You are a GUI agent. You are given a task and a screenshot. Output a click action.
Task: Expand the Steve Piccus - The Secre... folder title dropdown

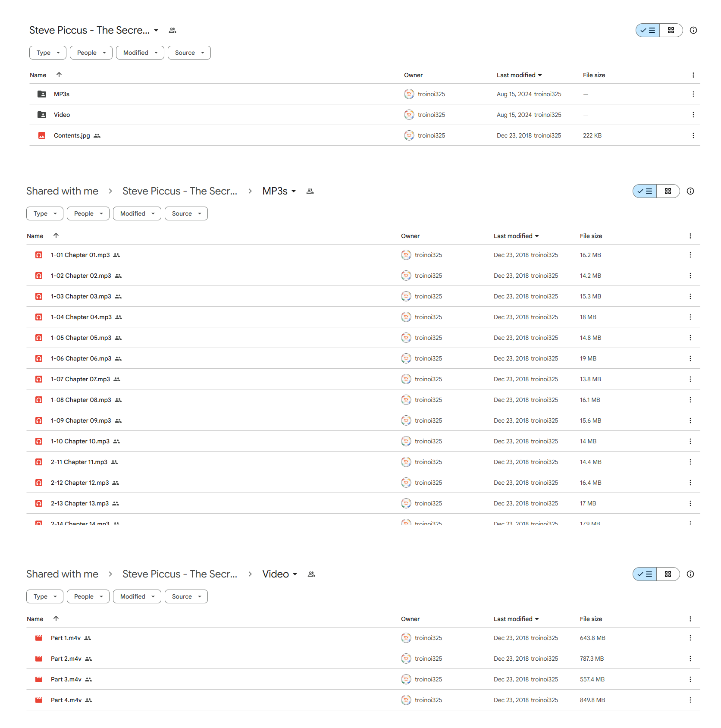156,30
